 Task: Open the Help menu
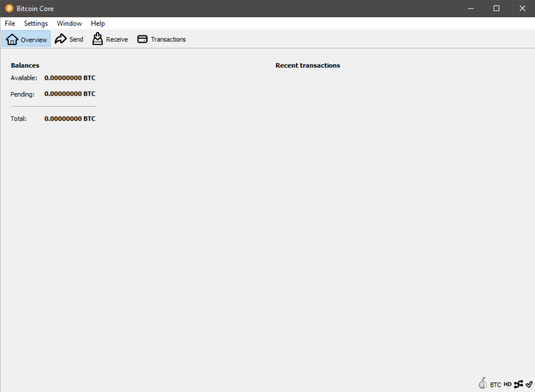click(x=98, y=23)
